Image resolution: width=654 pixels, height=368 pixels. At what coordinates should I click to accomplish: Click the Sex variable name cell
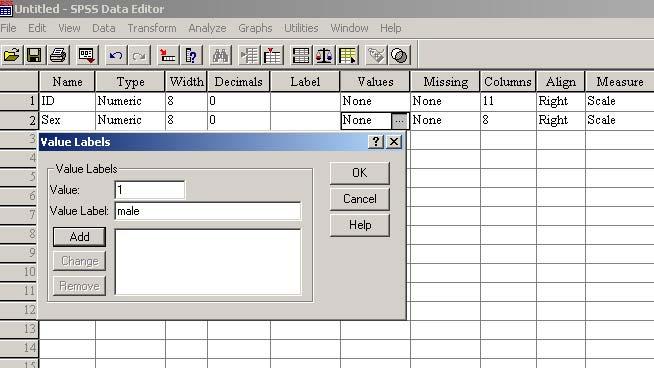click(x=67, y=121)
